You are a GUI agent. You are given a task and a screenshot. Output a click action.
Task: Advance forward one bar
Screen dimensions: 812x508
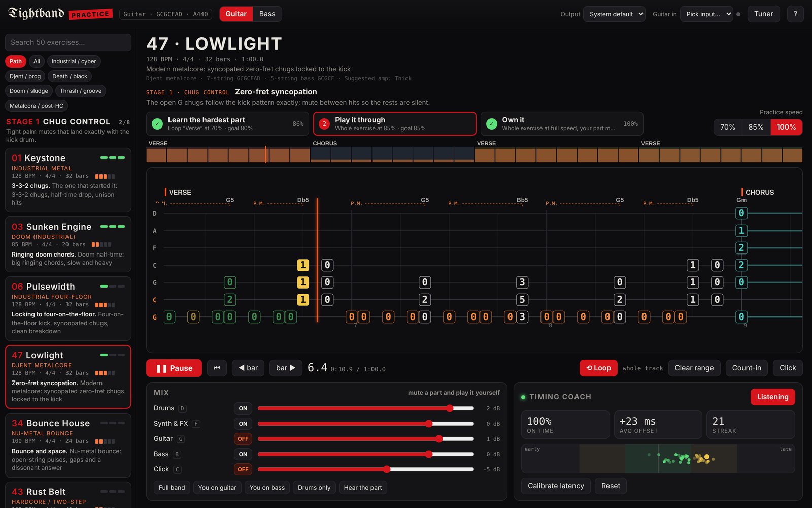pyautogui.click(x=286, y=368)
